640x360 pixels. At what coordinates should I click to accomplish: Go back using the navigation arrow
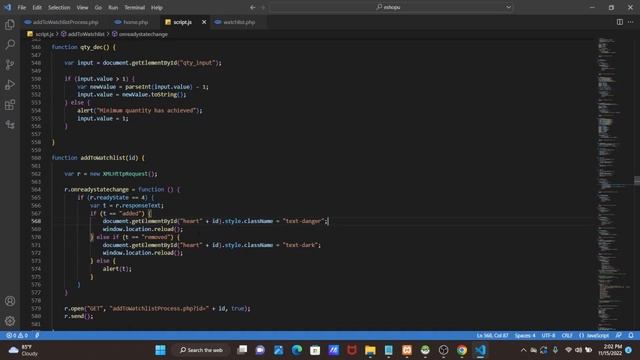[x=253, y=7]
